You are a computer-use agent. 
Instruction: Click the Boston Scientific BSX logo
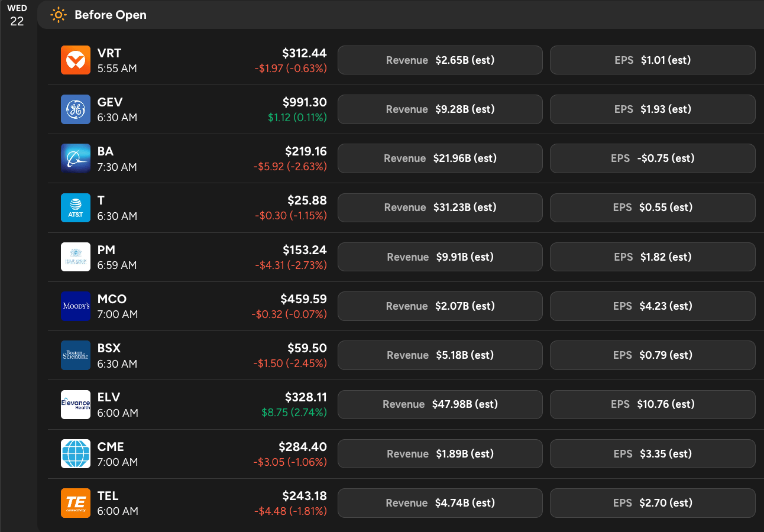[x=76, y=355]
